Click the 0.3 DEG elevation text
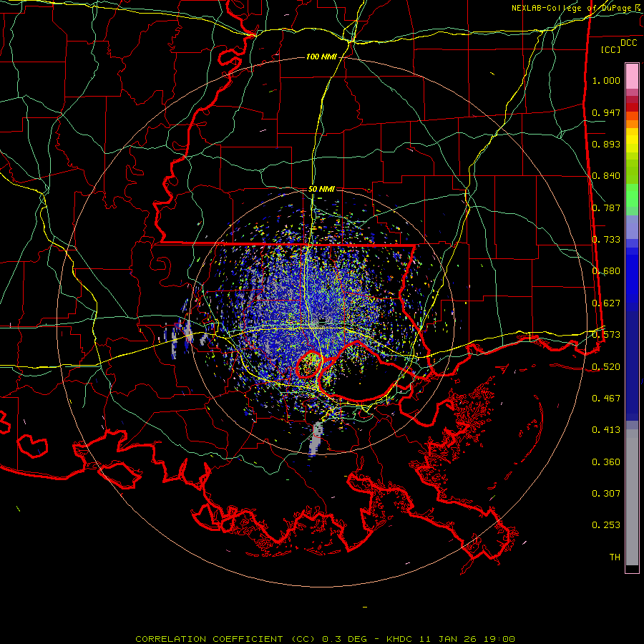 tap(344, 639)
